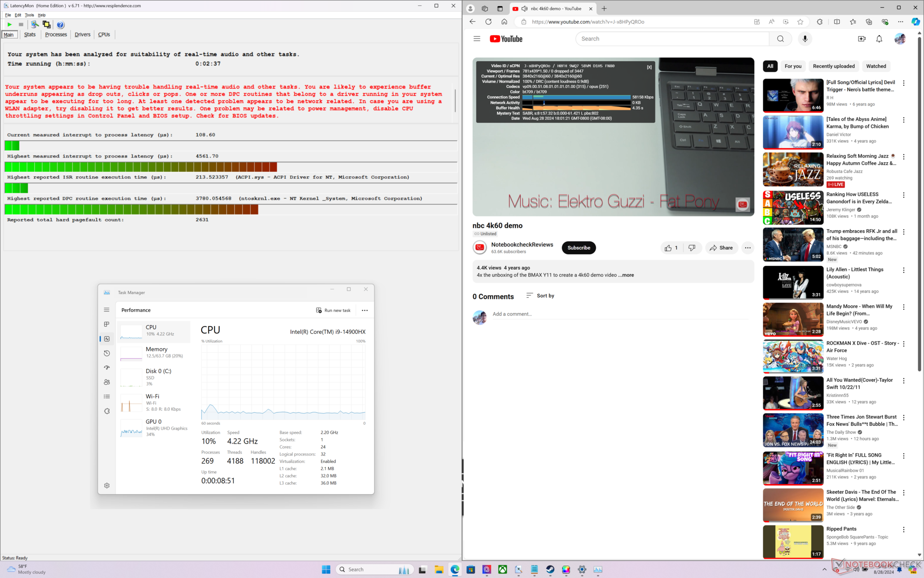This screenshot has width=924, height=578.
Task: Expand comments Sort by menu
Action: 540,296
